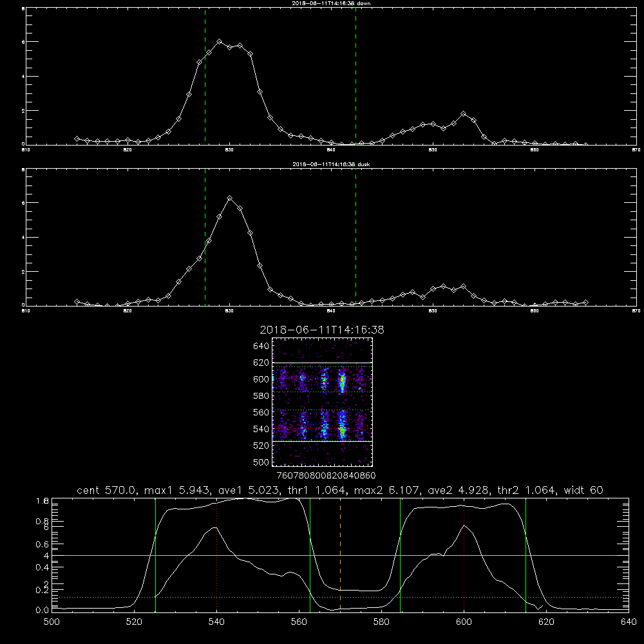
Task: Click the 'max1 5.943' value
Action: (178, 490)
